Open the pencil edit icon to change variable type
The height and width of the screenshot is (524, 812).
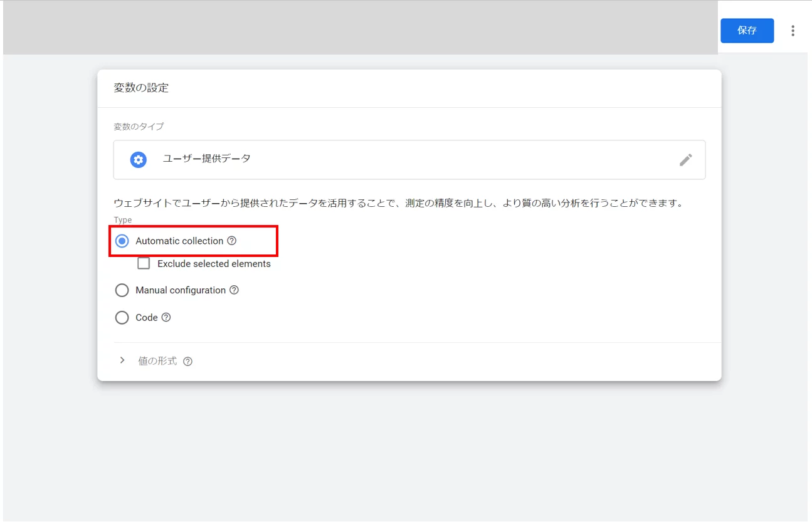[x=686, y=160]
